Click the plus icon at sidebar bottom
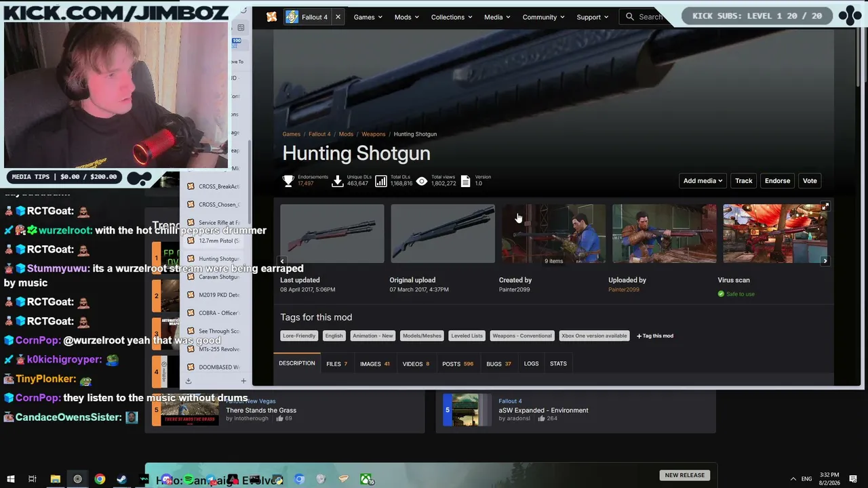 pyautogui.click(x=243, y=381)
